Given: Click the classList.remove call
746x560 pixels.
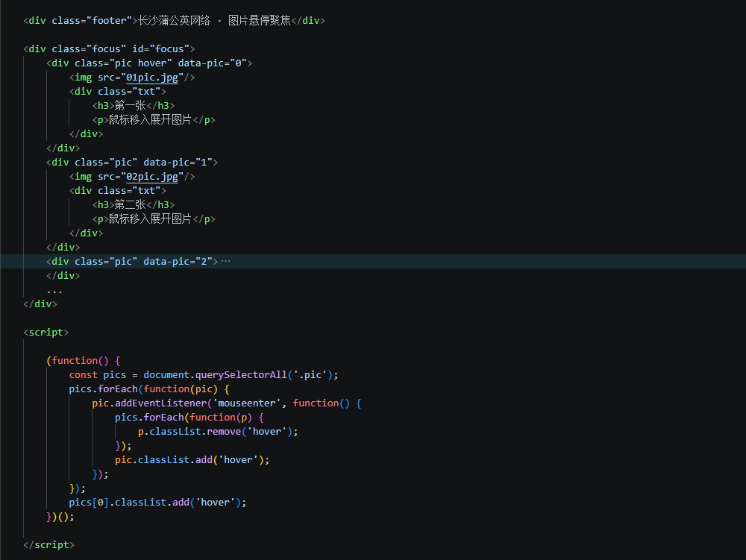Looking at the screenshot, I should tap(195, 432).
